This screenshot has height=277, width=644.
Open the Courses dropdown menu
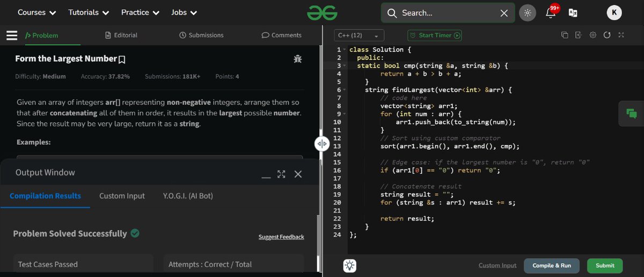[x=37, y=12]
